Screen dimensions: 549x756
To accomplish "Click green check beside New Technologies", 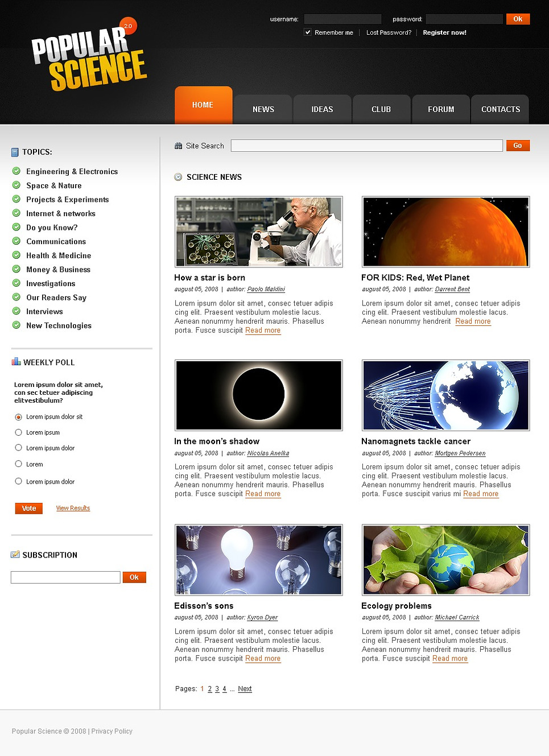I will [16, 325].
